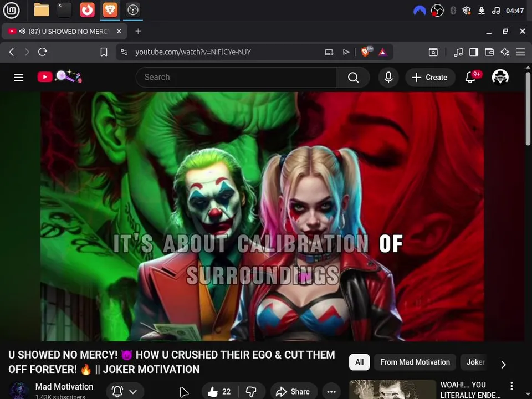Switch to Brave browser taskbar icon
Screen dimensions: 532x399
[x=110, y=10]
